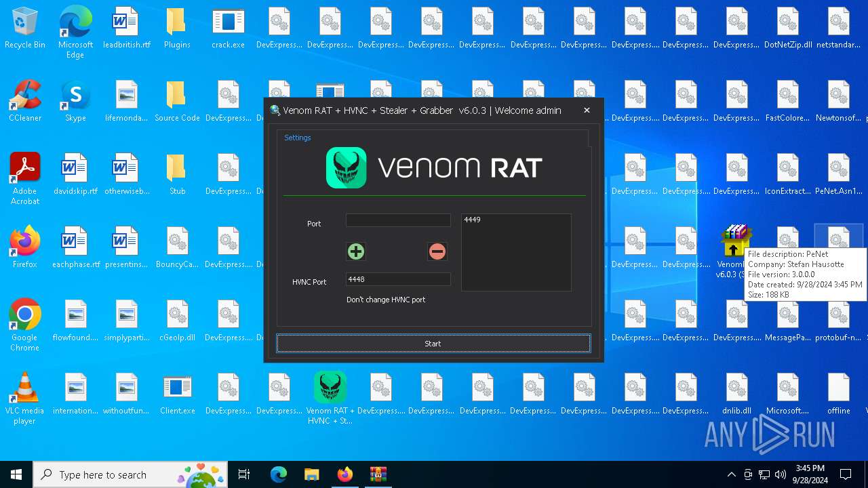Open Google Chrome desktop shortcut

tap(25, 325)
